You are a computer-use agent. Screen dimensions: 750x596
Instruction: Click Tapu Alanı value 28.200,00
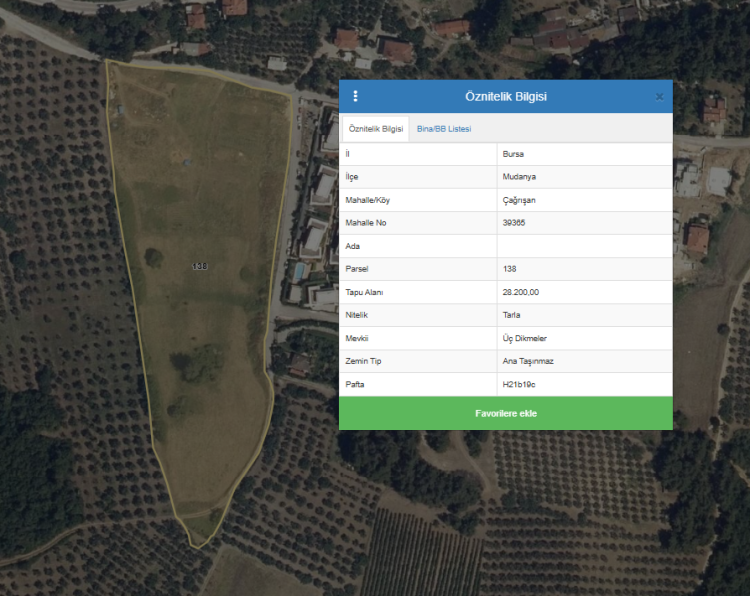522,292
